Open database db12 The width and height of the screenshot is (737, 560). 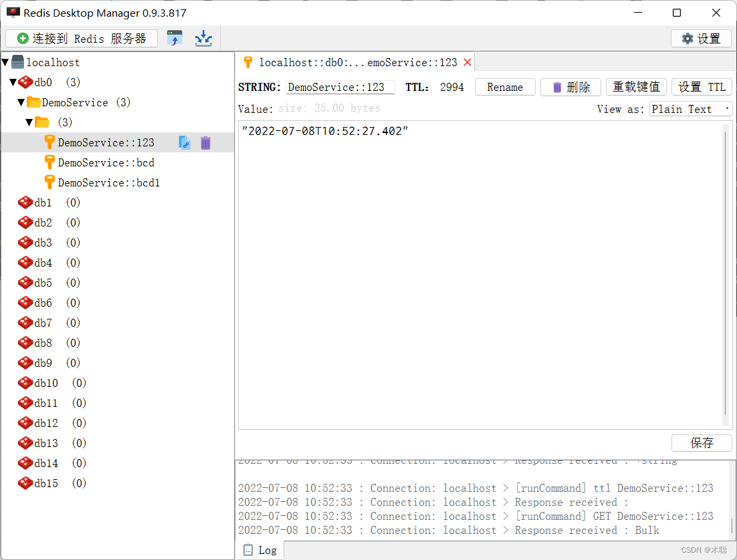tap(51, 423)
